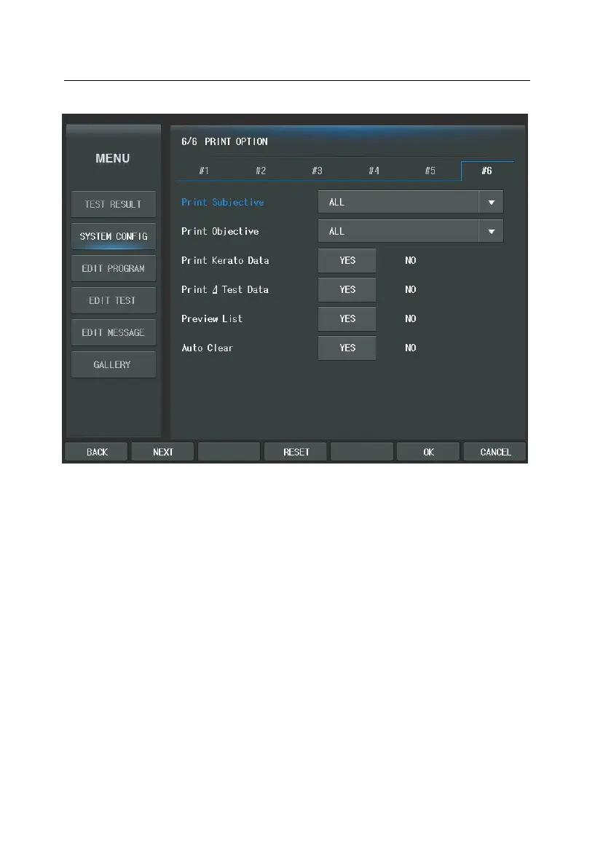Switch to the #5 tab
The image size is (611, 868).
pyautogui.click(x=430, y=171)
